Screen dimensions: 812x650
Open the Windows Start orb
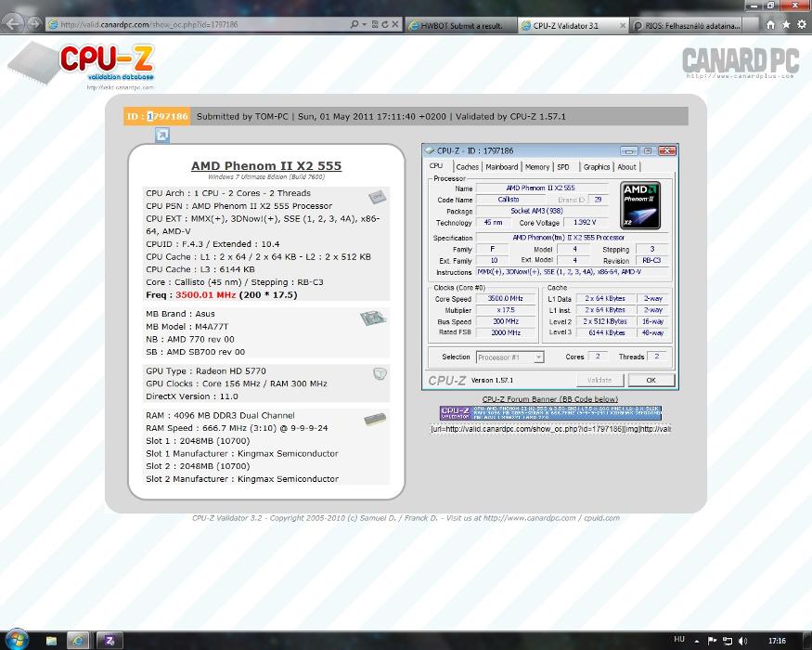(x=16, y=640)
